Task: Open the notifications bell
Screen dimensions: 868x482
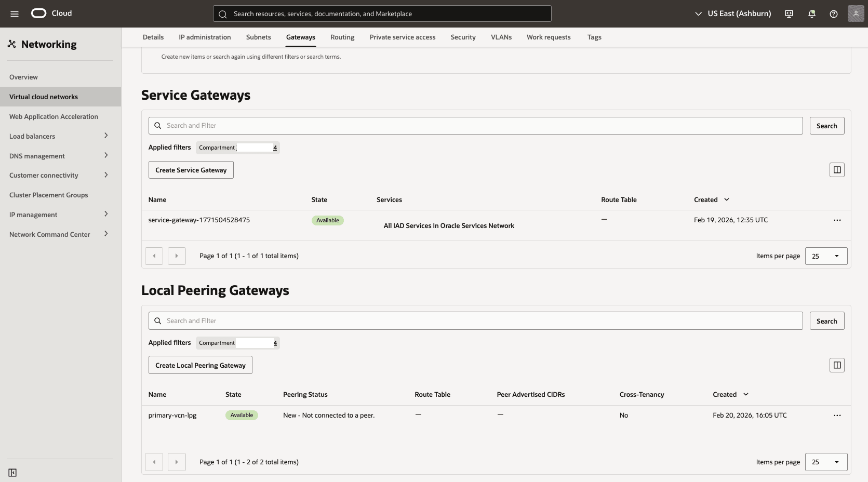Action: [x=811, y=14]
